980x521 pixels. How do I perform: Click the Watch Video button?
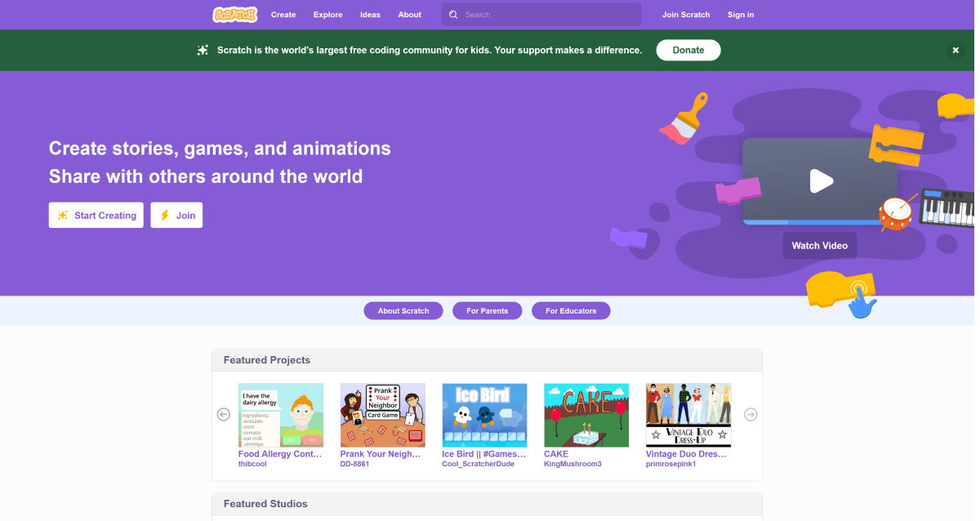[820, 246]
